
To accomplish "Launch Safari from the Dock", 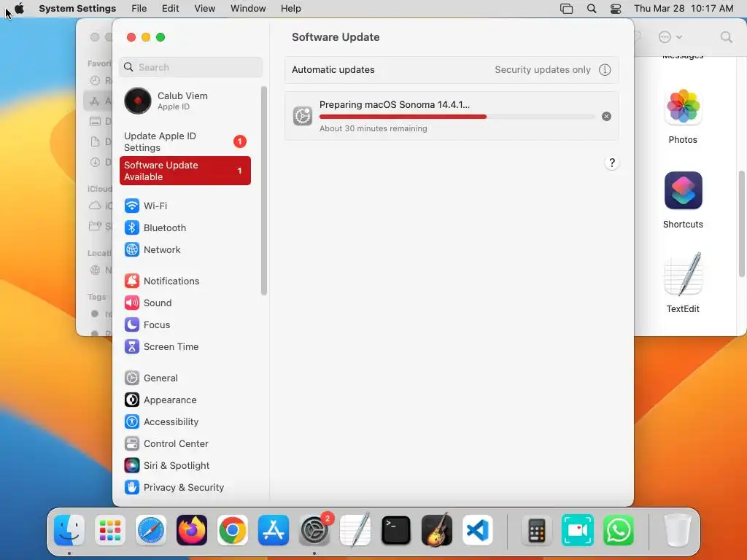I will pyautogui.click(x=151, y=530).
